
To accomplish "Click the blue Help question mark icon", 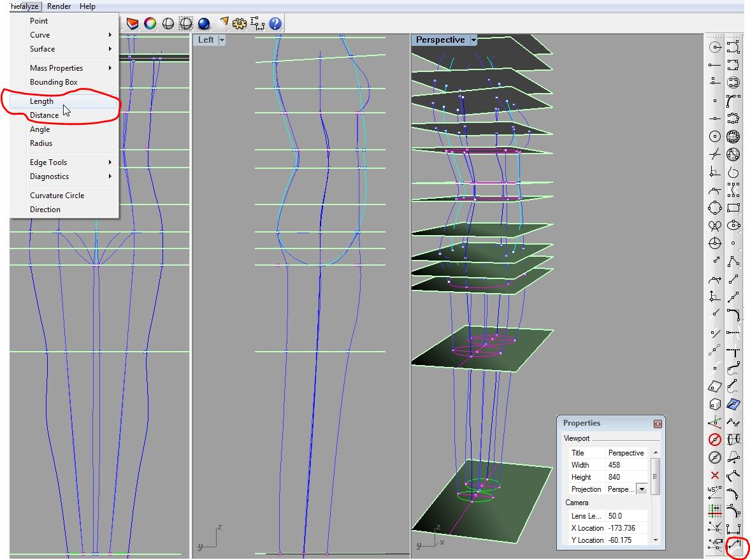I will click(275, 24).
